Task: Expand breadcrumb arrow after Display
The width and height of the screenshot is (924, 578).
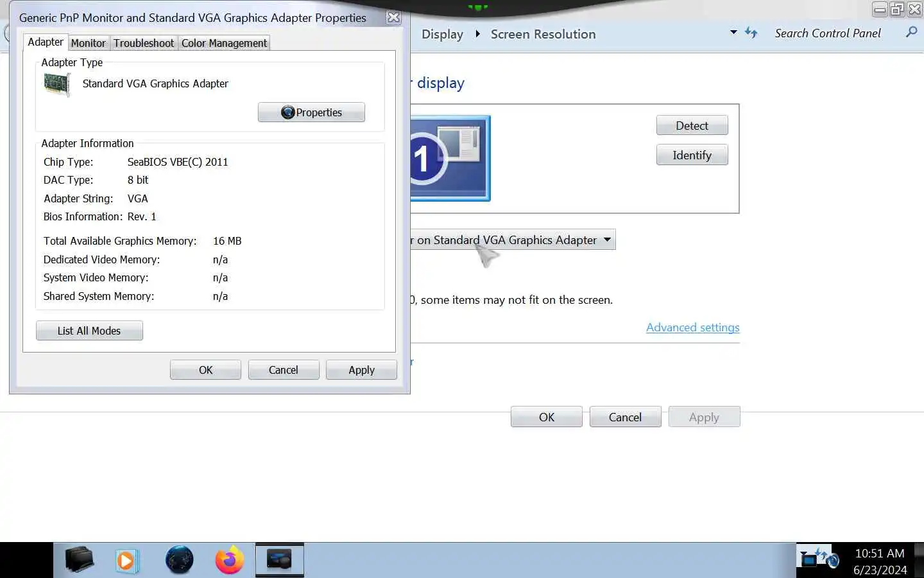Action: (x=477, y=33)
